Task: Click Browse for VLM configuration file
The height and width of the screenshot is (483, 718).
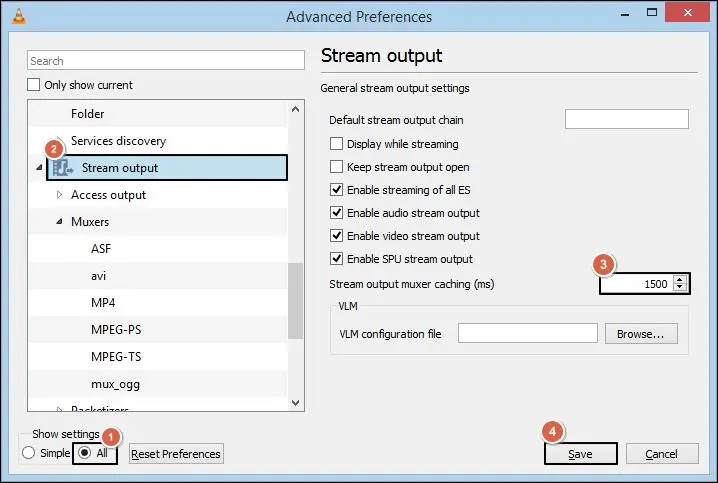Action: [641, 334]
